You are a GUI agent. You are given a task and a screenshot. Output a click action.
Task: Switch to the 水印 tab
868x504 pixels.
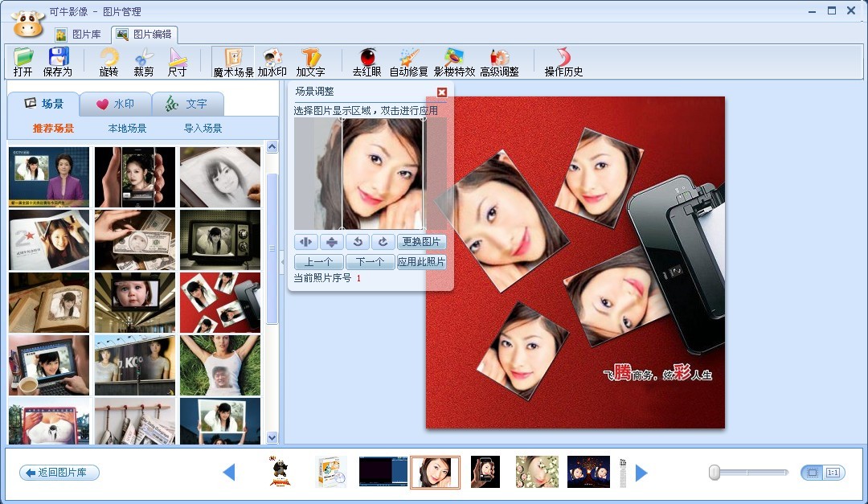tap(115, 104)
